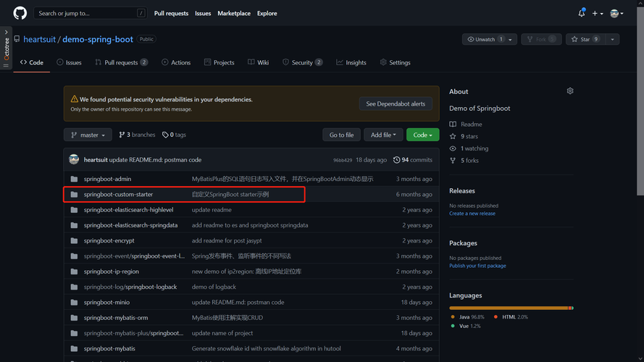This screenshot has width=644, height=362.
Task: Open the Wiki tab
Action: (259, 62)
